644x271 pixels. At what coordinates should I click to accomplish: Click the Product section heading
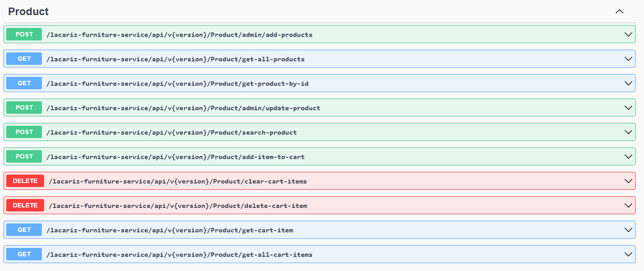click(28, 12)
